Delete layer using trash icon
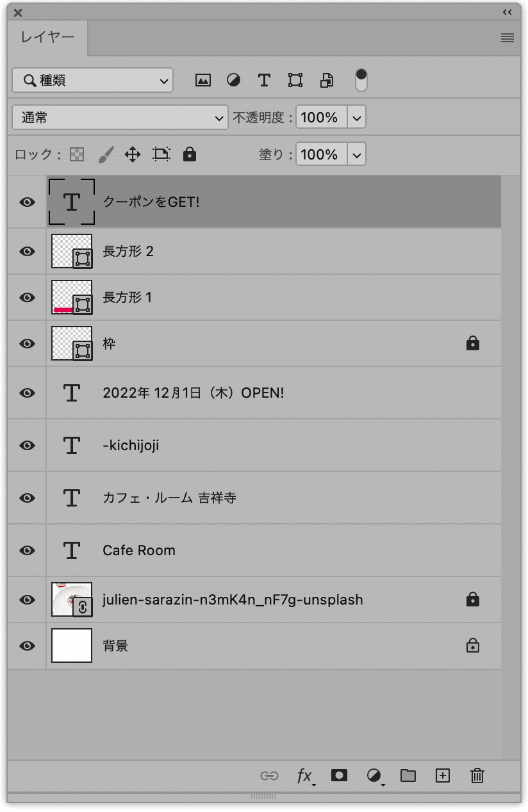 [x=477, y=775]
